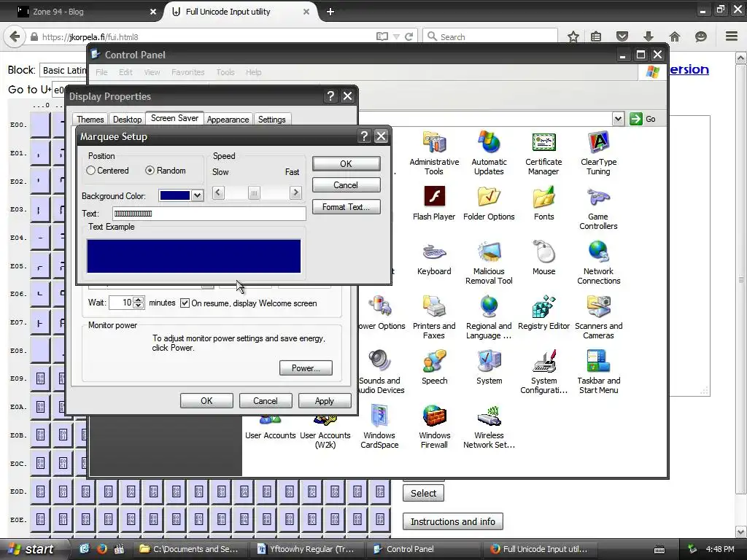Screen dimensions: 747x560
Task: Click the navy Background Color swatch
Action: pyautogui.click(x=175, y=195)
